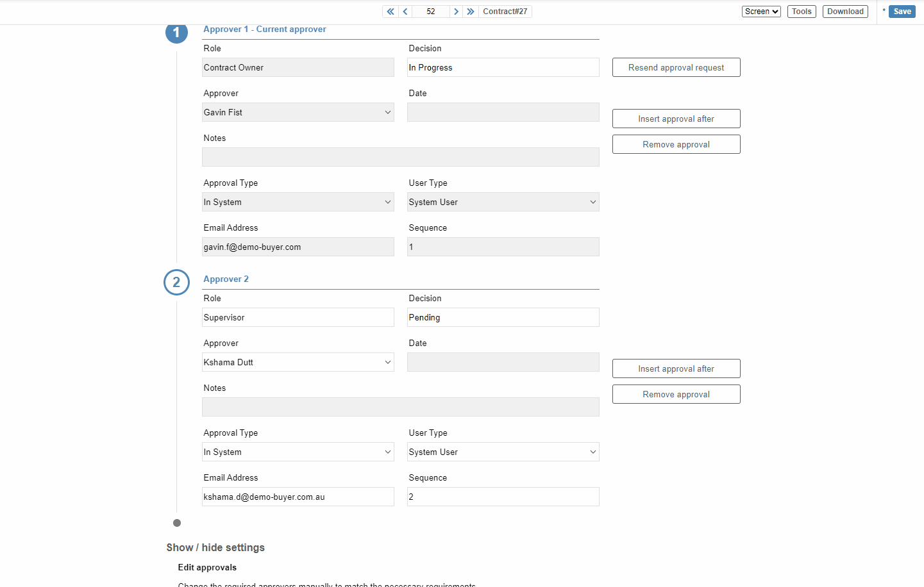
Task: Click Approver 2 Notes field
Action: [x=401, y=407]
